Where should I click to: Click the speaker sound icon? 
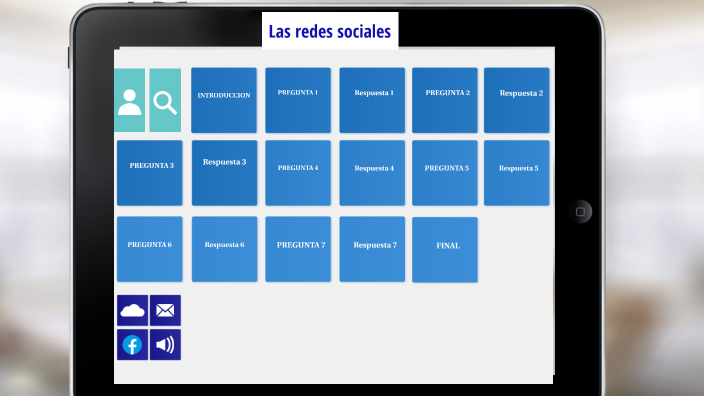165,345
